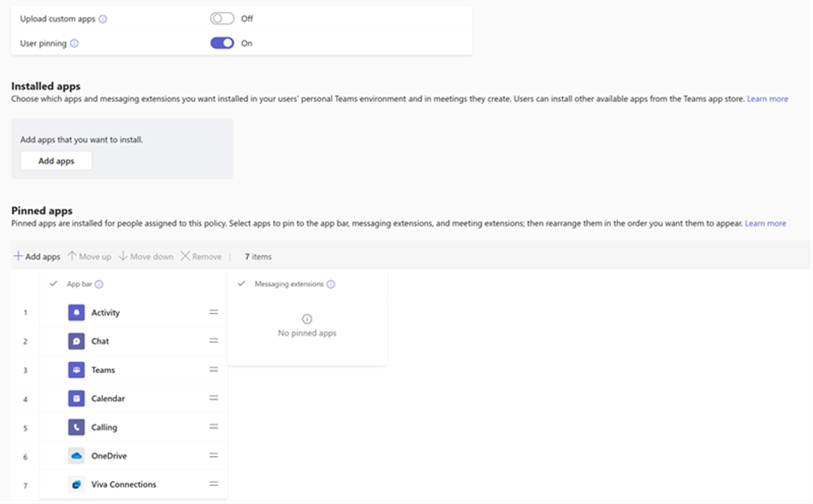Disable the User pinning toggle

point(223,43)
